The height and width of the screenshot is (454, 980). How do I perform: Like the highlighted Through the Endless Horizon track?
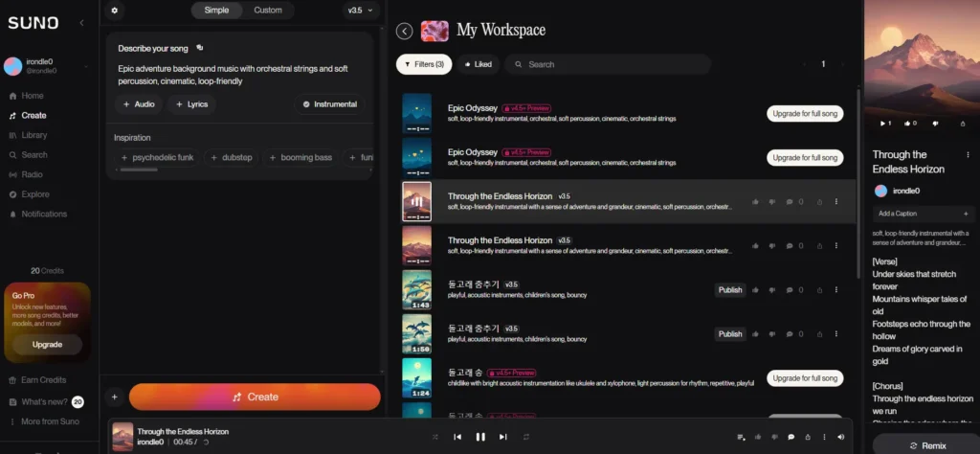click(x=756, y=202)
